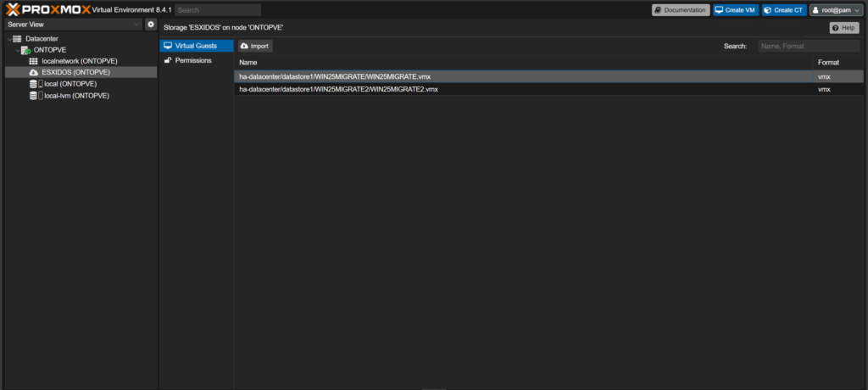Select the WIN25MIGRATE2.vmx row

548,89
